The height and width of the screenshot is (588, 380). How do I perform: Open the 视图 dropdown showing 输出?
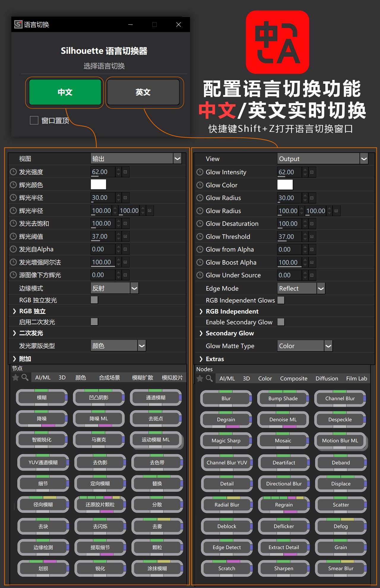click(x=136, y=159)
